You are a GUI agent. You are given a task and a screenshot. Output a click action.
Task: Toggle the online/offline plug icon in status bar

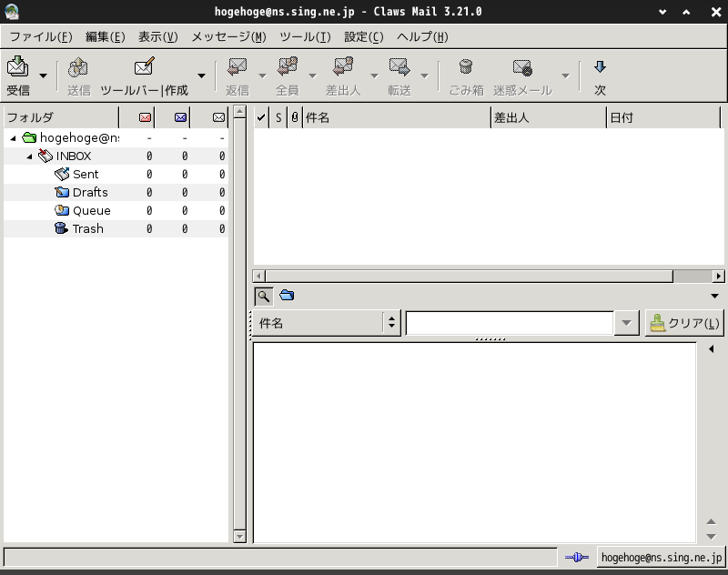577,558
